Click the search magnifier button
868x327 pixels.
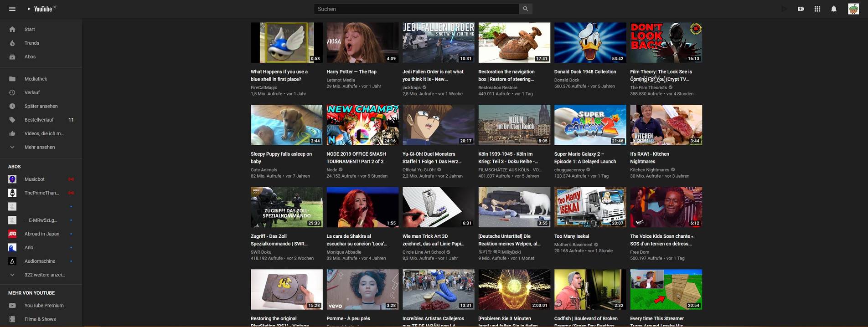[526, 9]
